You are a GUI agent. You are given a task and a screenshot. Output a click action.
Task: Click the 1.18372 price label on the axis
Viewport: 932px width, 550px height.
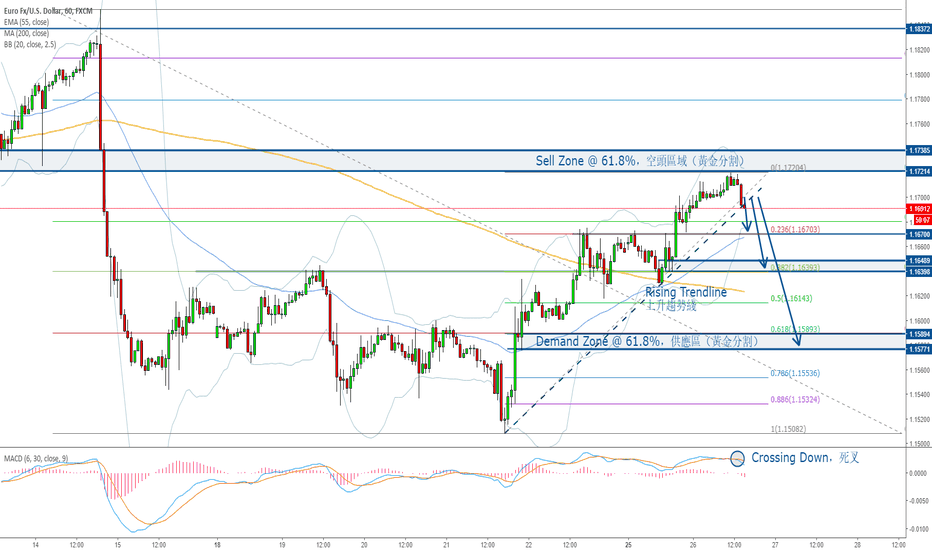(918, 29)
